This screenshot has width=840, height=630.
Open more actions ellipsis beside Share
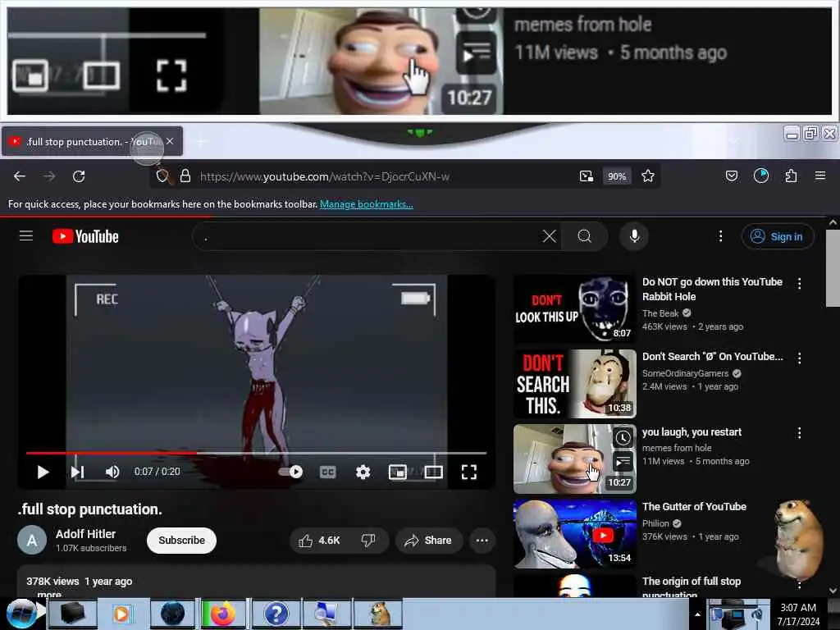(x=482, y=541)
